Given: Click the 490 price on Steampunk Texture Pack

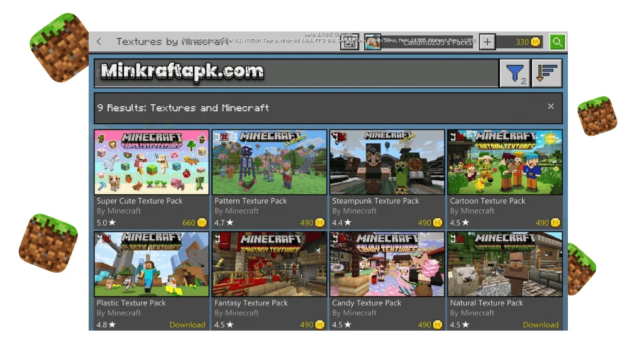Looking at the screenshot, I should tap(430, 222).
